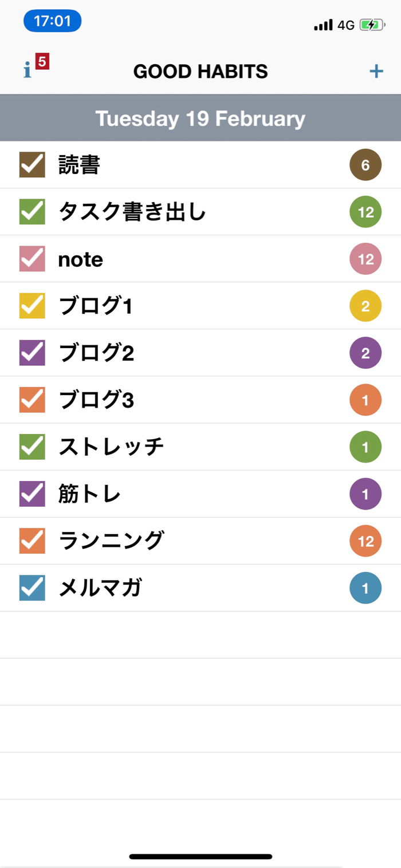Screen dimensions: 401x868
Task: Select the ランニング habit label
Action: tap(111, 540)
